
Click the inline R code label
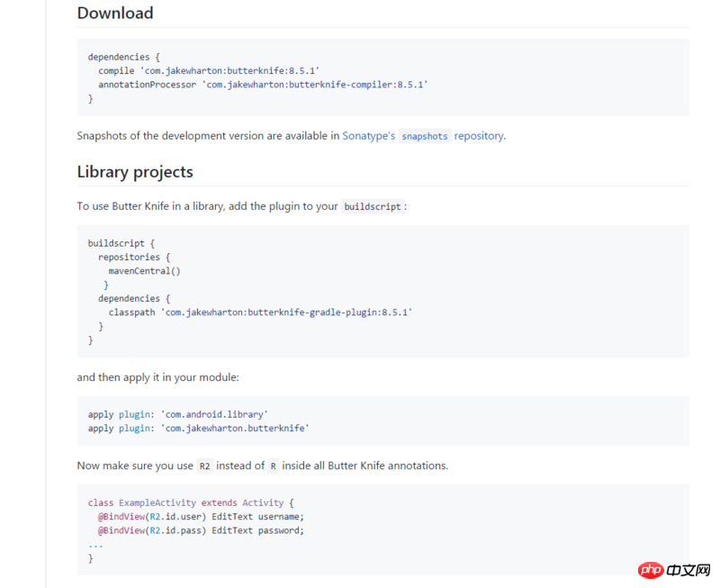[274, 466]
